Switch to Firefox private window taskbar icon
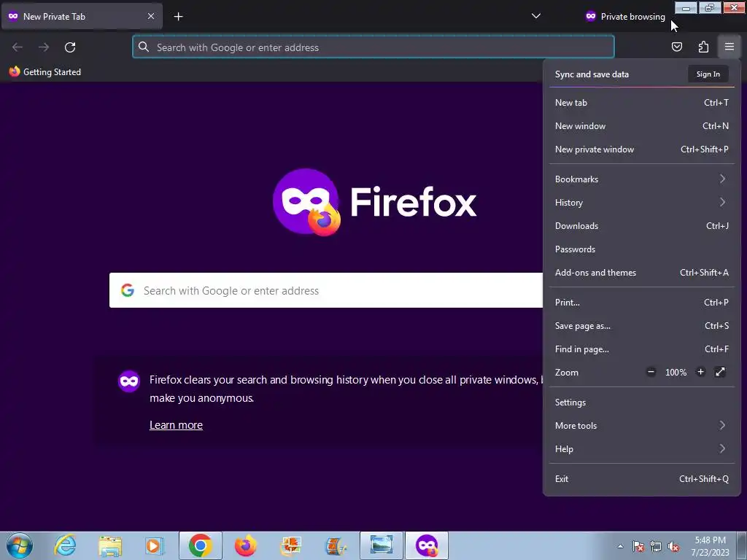Screen dimensions: 747x560 pos(426,545)
